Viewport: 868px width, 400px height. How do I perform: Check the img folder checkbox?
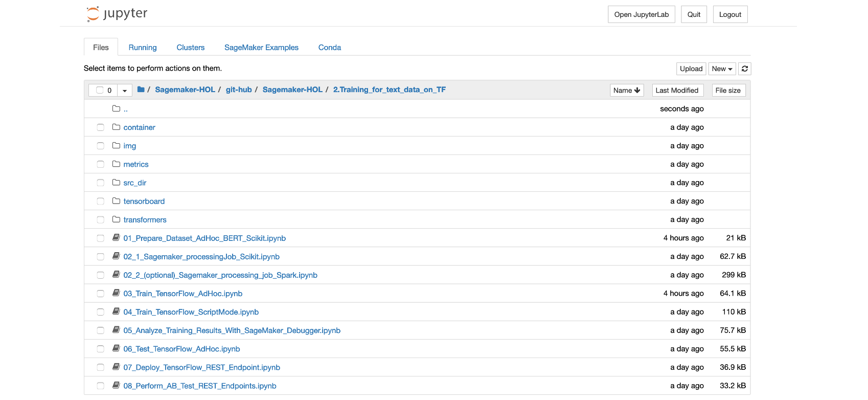click(x=101, y=146)
